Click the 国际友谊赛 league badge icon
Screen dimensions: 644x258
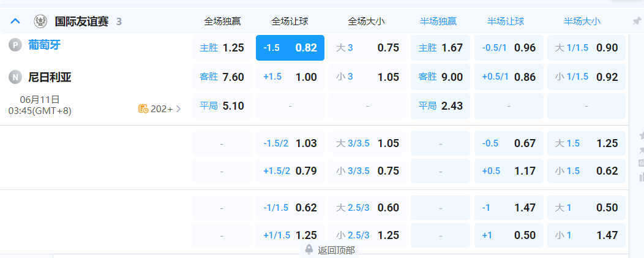pyautogui.click(x=40, y=21)
